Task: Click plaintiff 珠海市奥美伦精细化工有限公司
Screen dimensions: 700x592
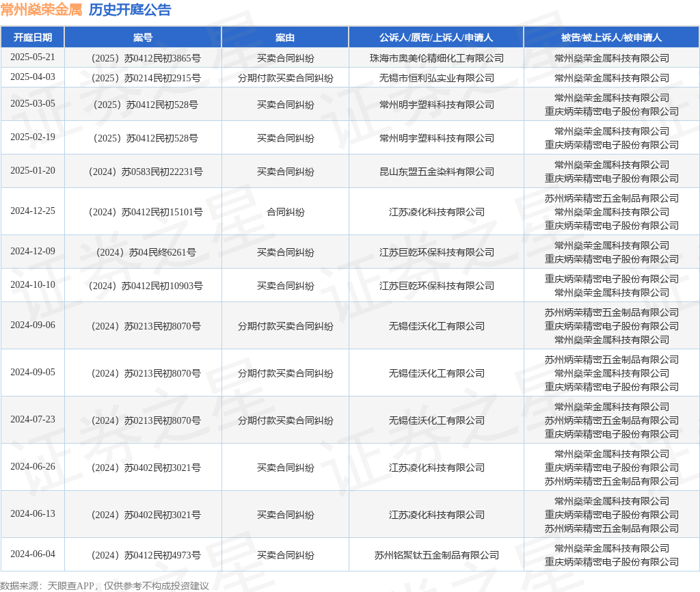Action: pos(437,59)
